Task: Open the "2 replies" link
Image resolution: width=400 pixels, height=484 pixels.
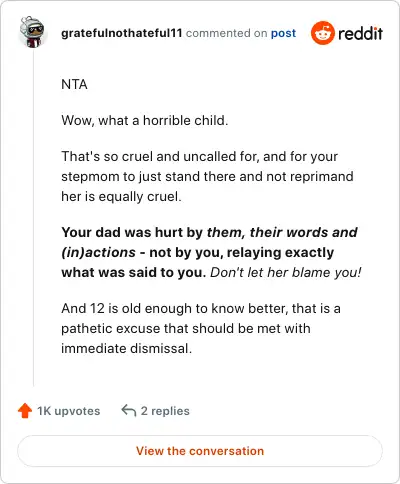Action: pos(165,411)
